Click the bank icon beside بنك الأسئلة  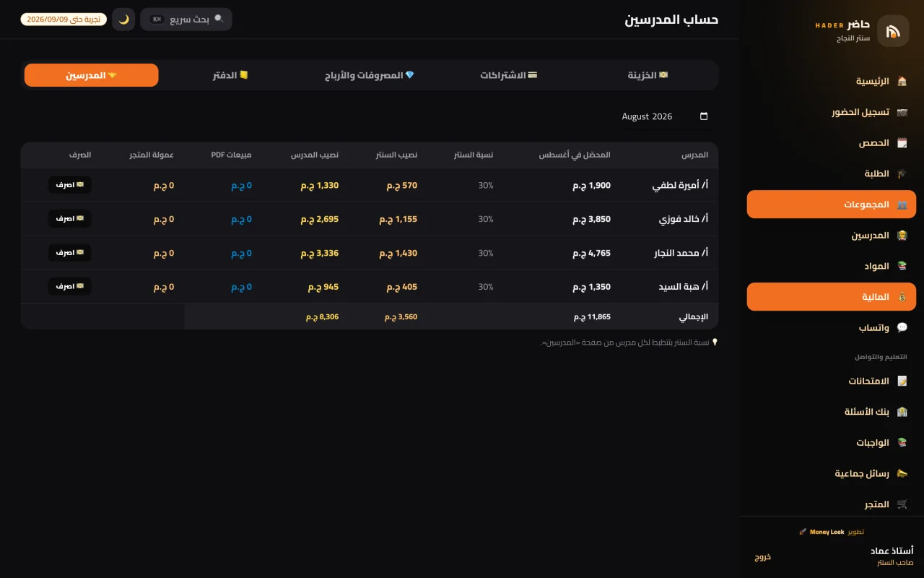[x=902, y=412]
